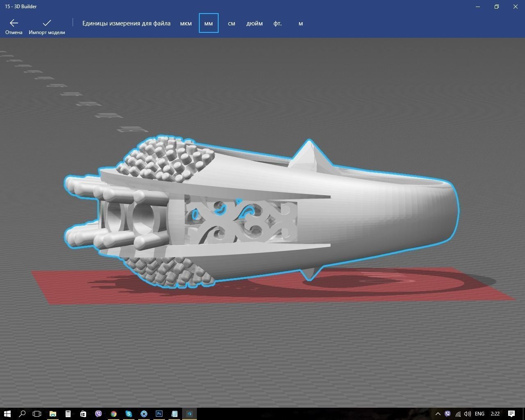Confirm with the Импорт модели checkmark

coord(47,26)
